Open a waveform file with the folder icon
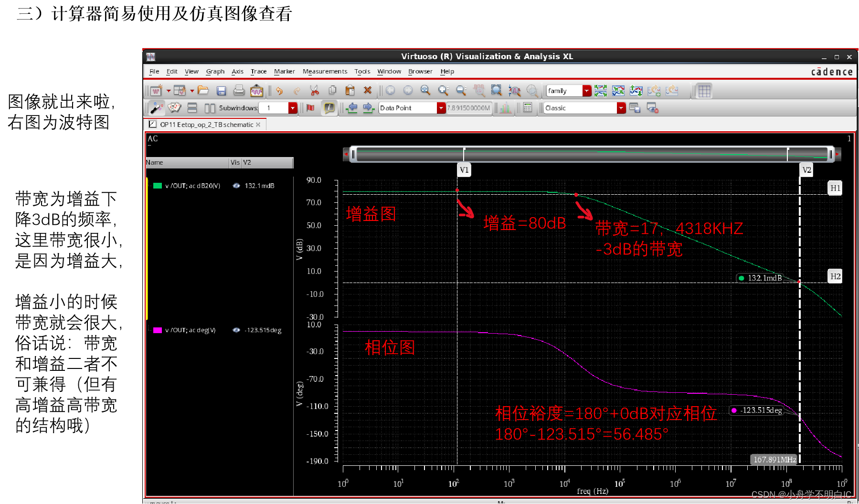Viewport: 859px width, 504px height. click(x=203, y=90)
